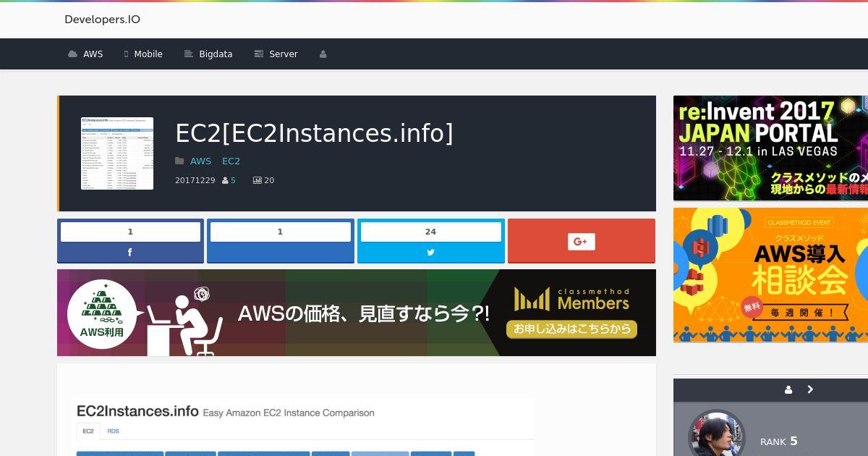This screenshot has width=868, height=456.
Task: Click the author avatar in sidebar
Action: (x=716, y=434)
